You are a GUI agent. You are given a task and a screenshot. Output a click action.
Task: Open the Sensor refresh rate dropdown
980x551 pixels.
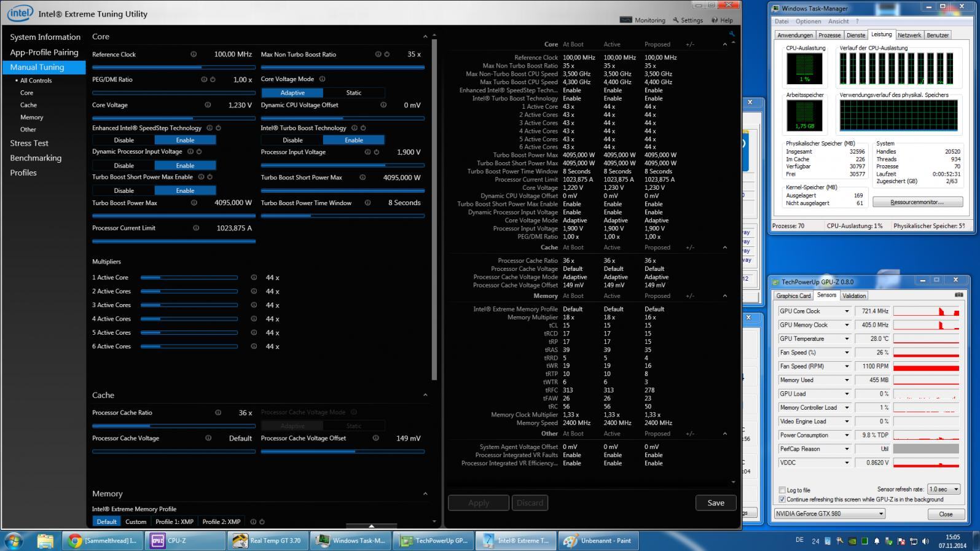point(945,489)
